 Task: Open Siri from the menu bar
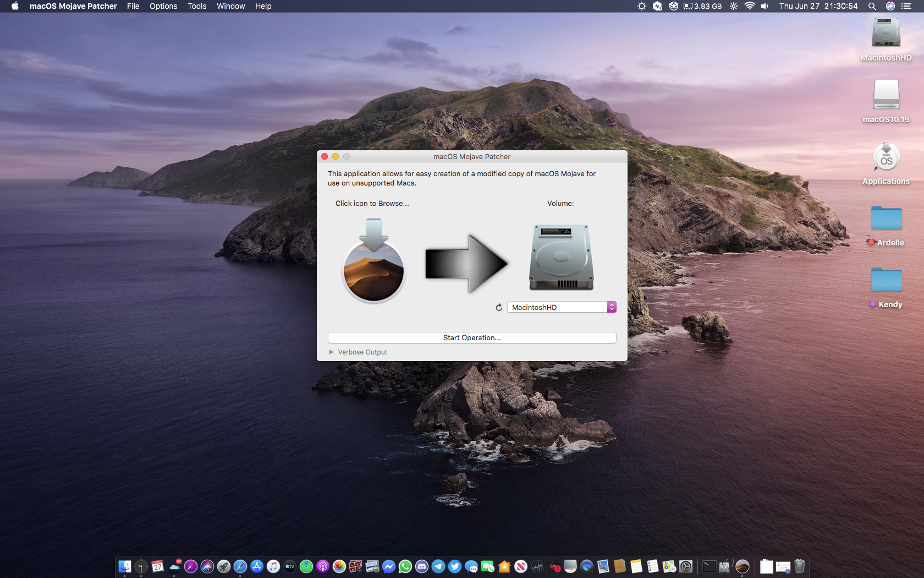(x=890, y=6)
